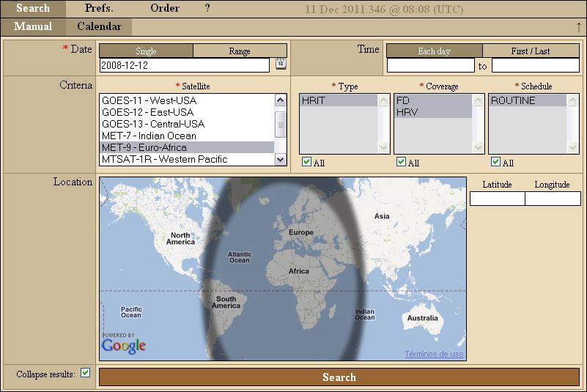The height and width of the screenshot is (392, 587).
Task: Click Australia on the location map
Action: 422,318
